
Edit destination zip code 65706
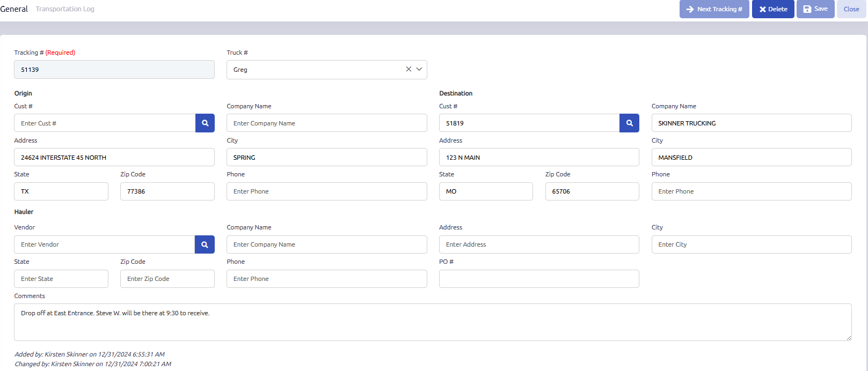pyautogui.click(x=592, y=191)
